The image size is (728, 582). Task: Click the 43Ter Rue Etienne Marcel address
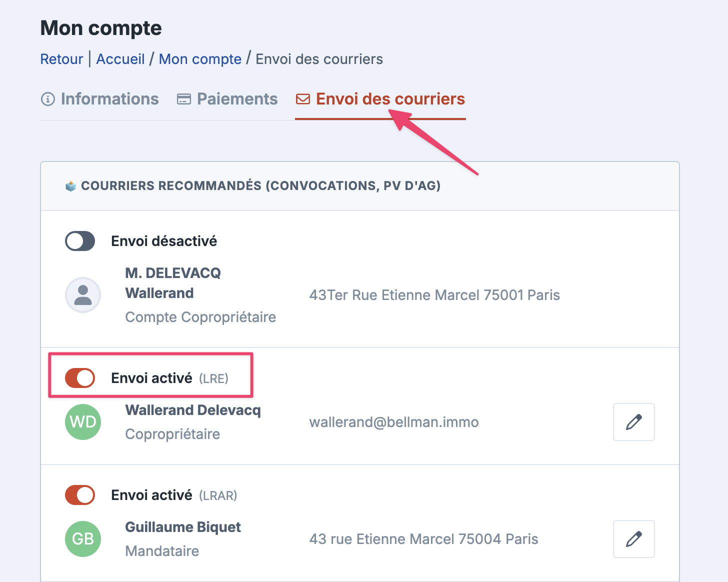click(x=434, y=295)
